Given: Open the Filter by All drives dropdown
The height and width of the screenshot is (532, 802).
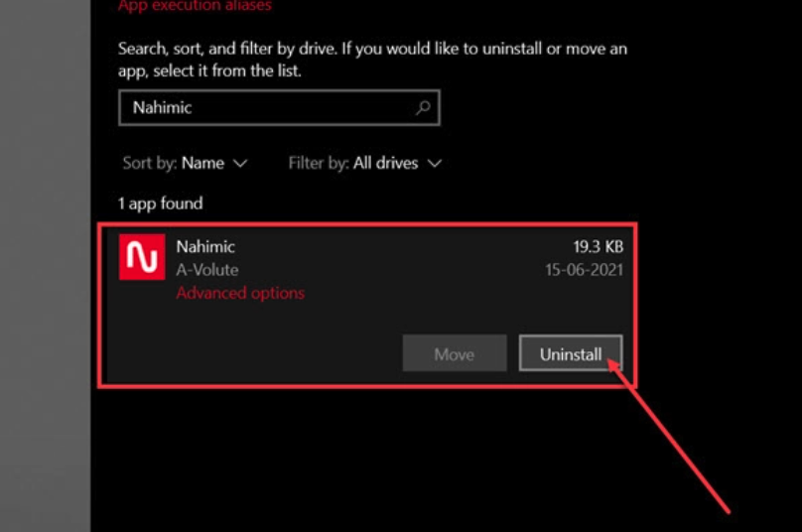Looking at the screenshot, I should [364, 163].
